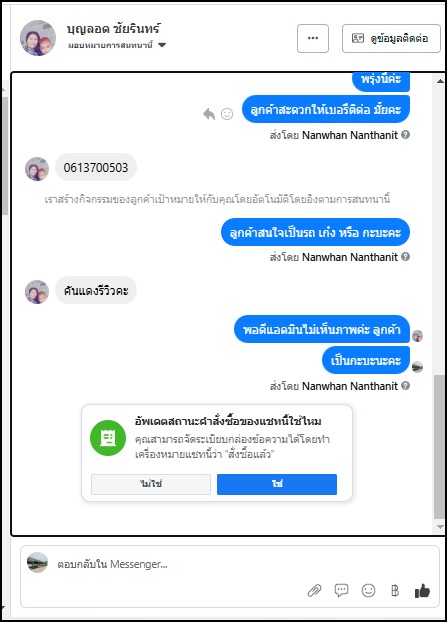447x622 pixels.
Task: Open saved replies speech bubble icon
Action: [x=341, y=591]
